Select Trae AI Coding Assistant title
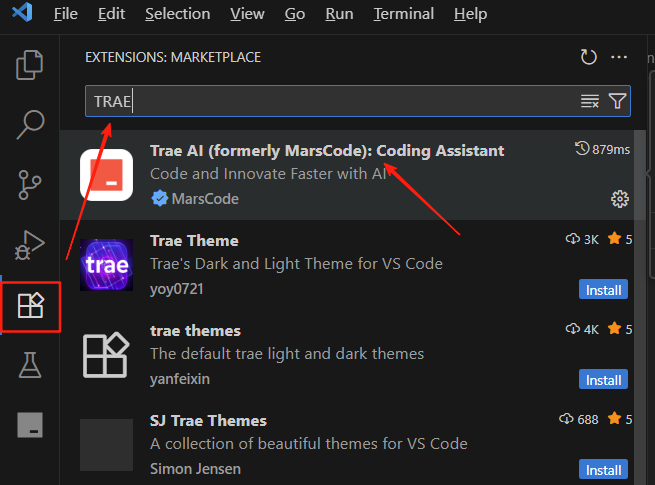 pos(327,151)
